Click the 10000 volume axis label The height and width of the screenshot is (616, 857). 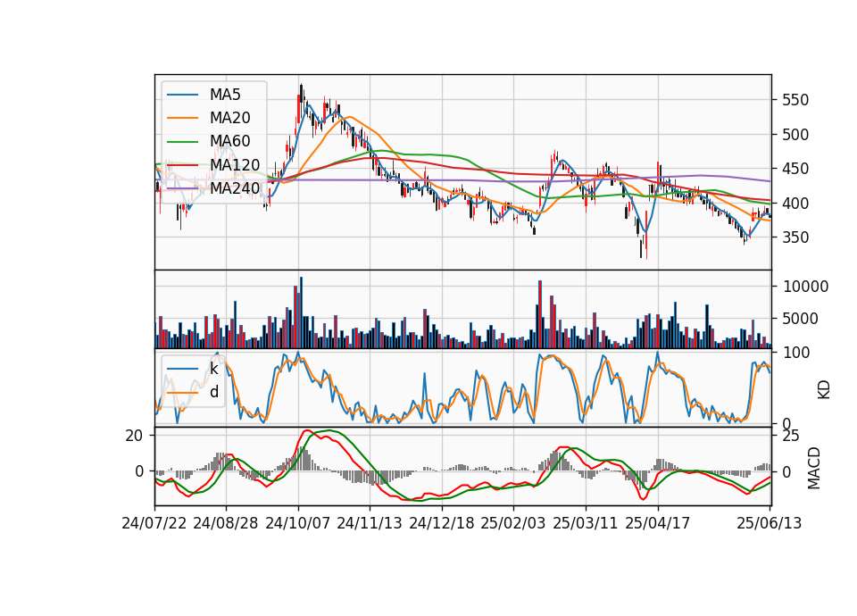point(805,287)
